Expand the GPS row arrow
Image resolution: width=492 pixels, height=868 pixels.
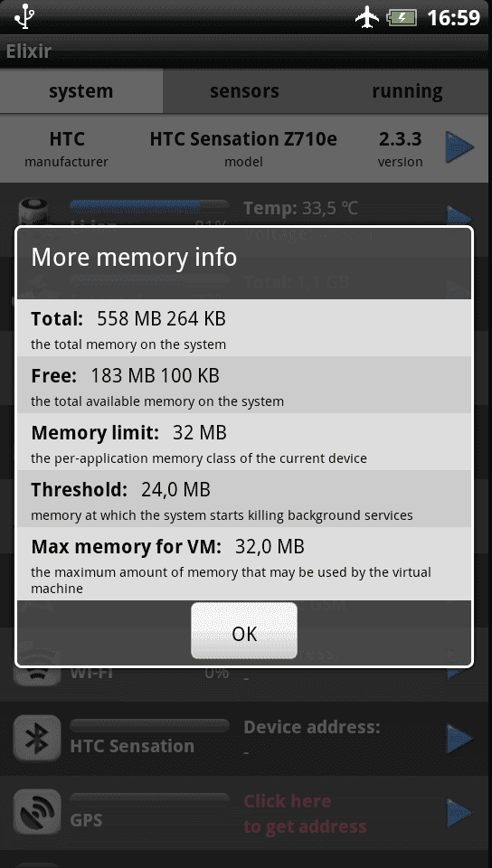pos(459,812)
